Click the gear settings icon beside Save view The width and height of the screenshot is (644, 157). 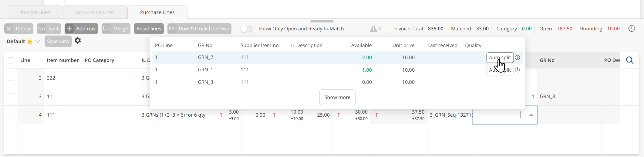coord(78,41)
